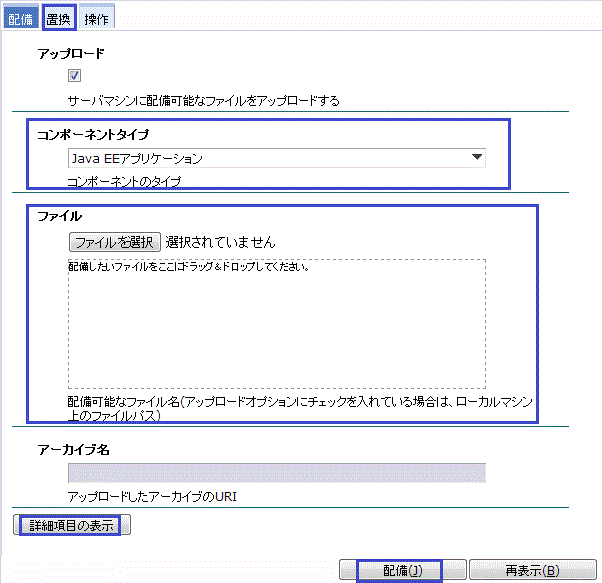Click the アップロード section heading
Viewport: 602px width, 583px height.
(70, 52)
